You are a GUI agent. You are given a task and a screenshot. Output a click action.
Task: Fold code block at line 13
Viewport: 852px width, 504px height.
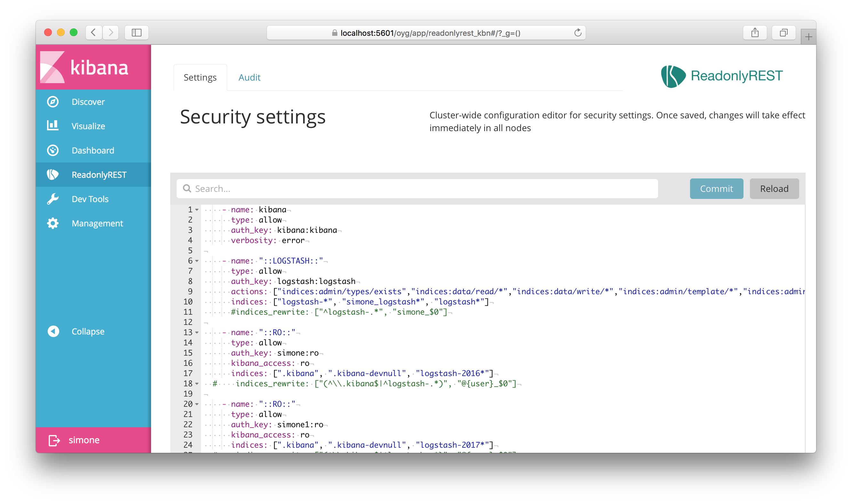(x=197, y=333)
